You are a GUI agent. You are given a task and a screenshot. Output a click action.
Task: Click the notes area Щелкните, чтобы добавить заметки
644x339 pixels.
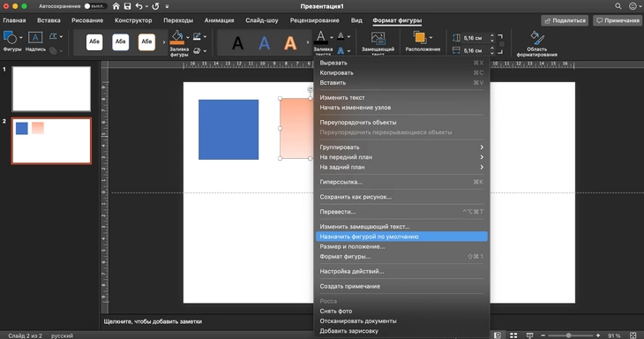pyautogui.click(x=153, y=321)
